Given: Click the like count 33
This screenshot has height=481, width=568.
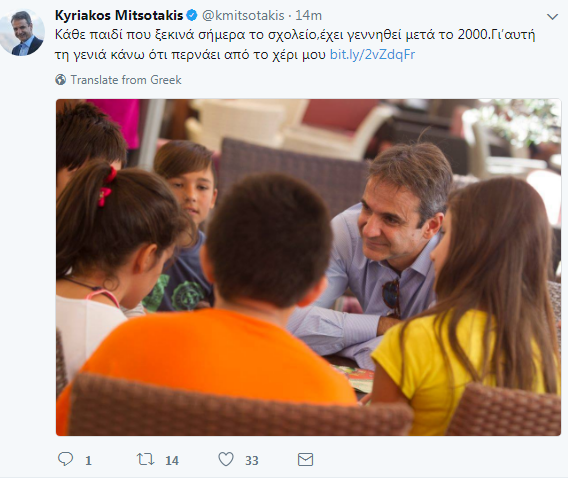Looking at the screenshot, I should point(252,461).
